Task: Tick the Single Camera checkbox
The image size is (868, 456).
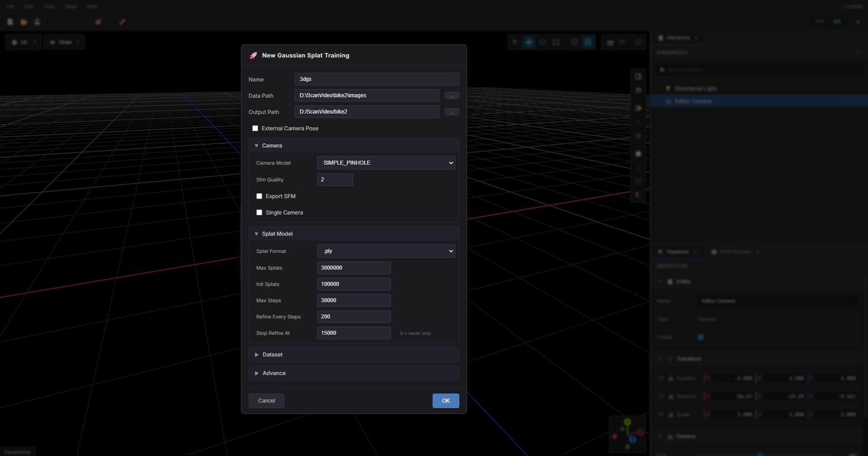Action: pos(259,213)
